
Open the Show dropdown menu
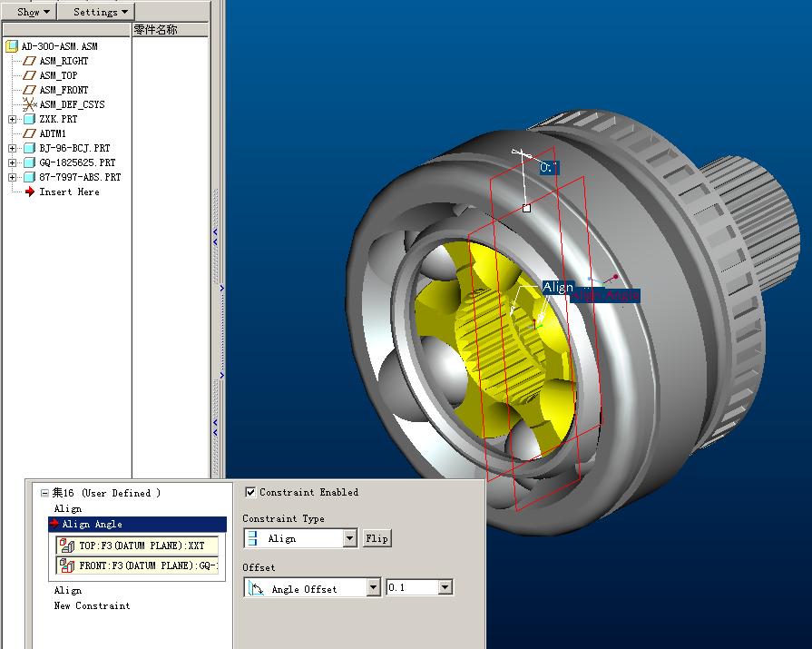[34, 12]
